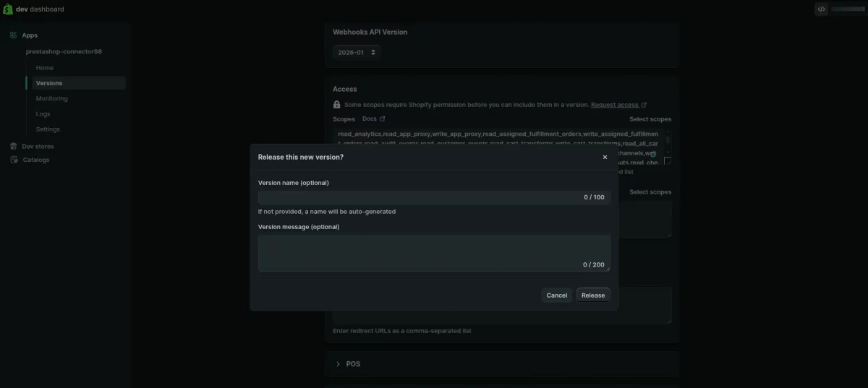Image resolution: width=868 pixels, height=388 pixels.
Task: Click the Dev stores storefront icon
Action: (14, 146)
